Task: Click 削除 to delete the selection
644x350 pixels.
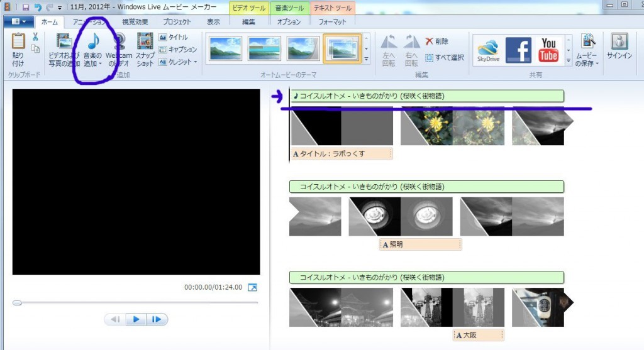Action: [437, 41]
